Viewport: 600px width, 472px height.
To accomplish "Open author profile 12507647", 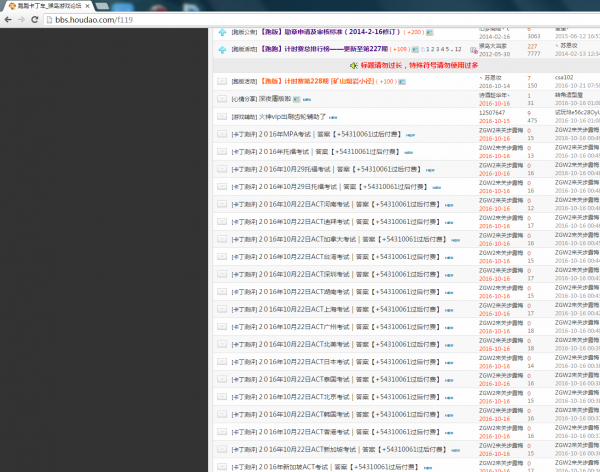I will [x=492, y=113].
